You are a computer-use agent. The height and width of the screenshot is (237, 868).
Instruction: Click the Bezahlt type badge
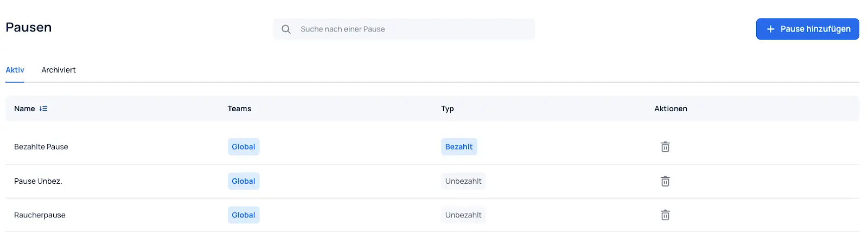[x=459, y=147]
